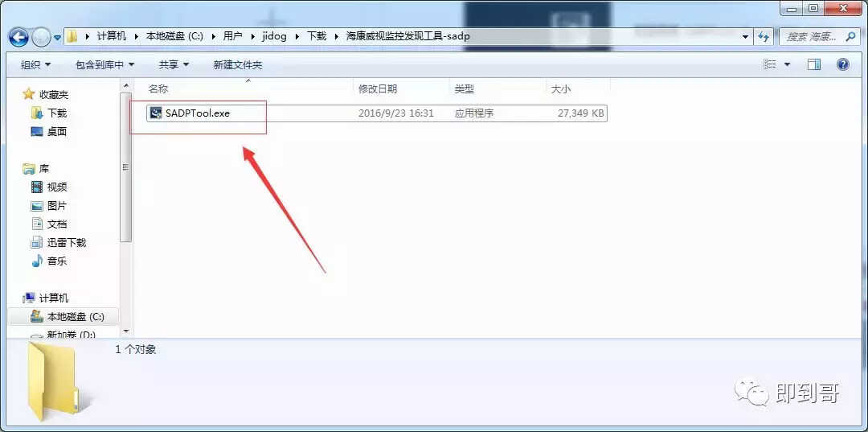
Task: Select 计算机 in the navigation pane
Action: (54, 298)
